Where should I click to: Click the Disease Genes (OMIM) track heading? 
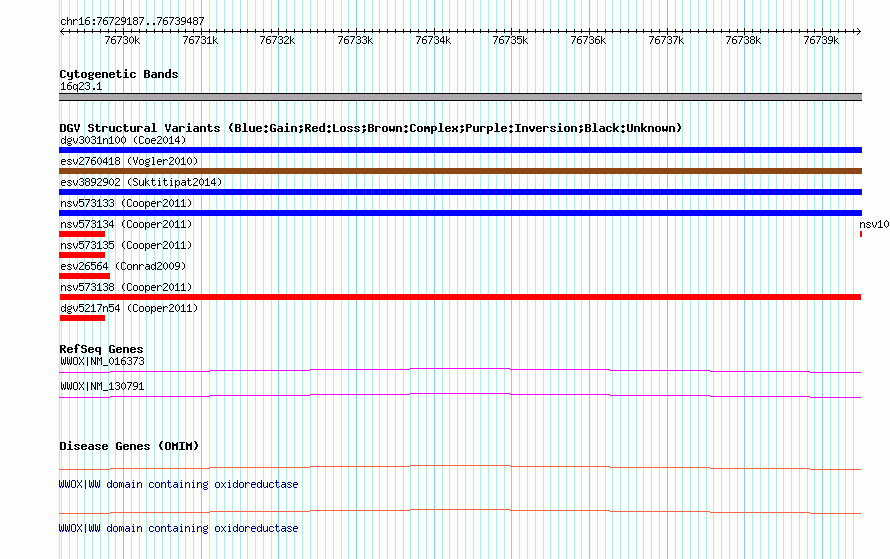[x=129, y=446]
